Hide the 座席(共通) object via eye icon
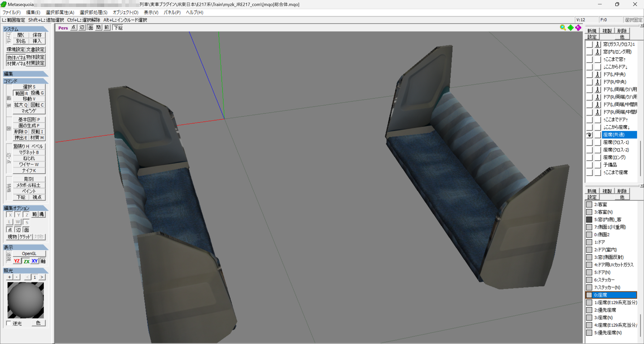The width and height of the screenshot is (644, 344). pyautogui.click(x=589, y=135)
